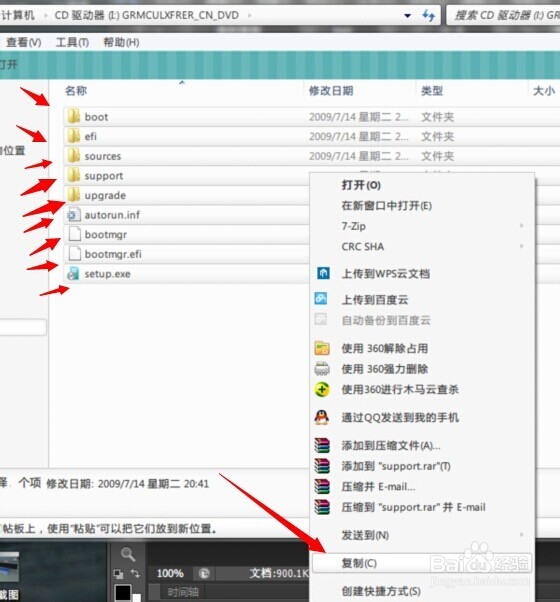Click Photoshop's black foreground color swatch
The image size is (560, 602).
122,592
